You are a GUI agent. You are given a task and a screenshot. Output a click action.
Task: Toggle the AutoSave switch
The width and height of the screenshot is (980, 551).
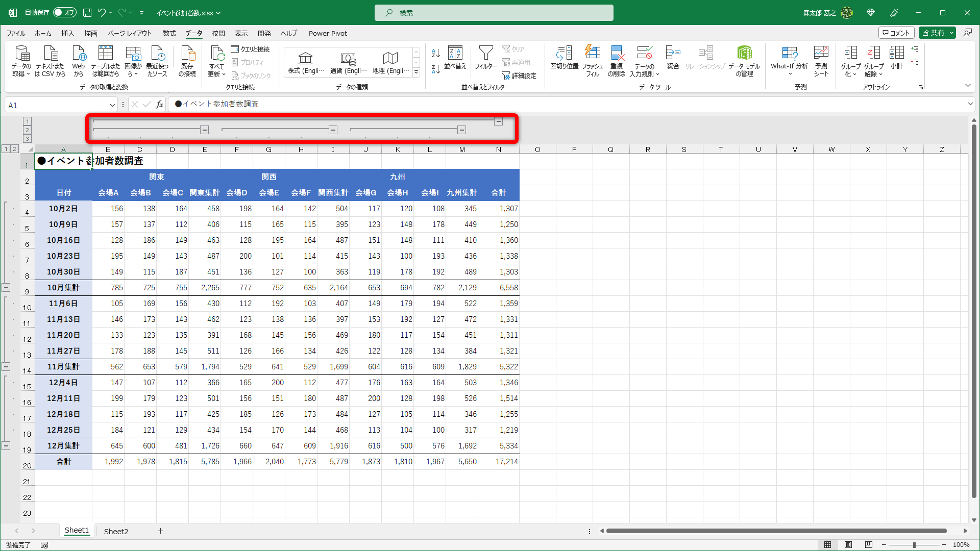click(65, 13)
